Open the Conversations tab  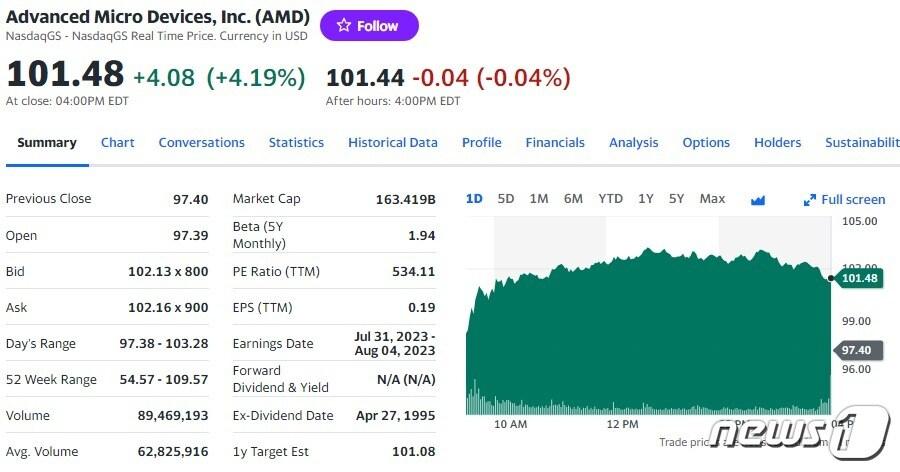pos(201,143)
